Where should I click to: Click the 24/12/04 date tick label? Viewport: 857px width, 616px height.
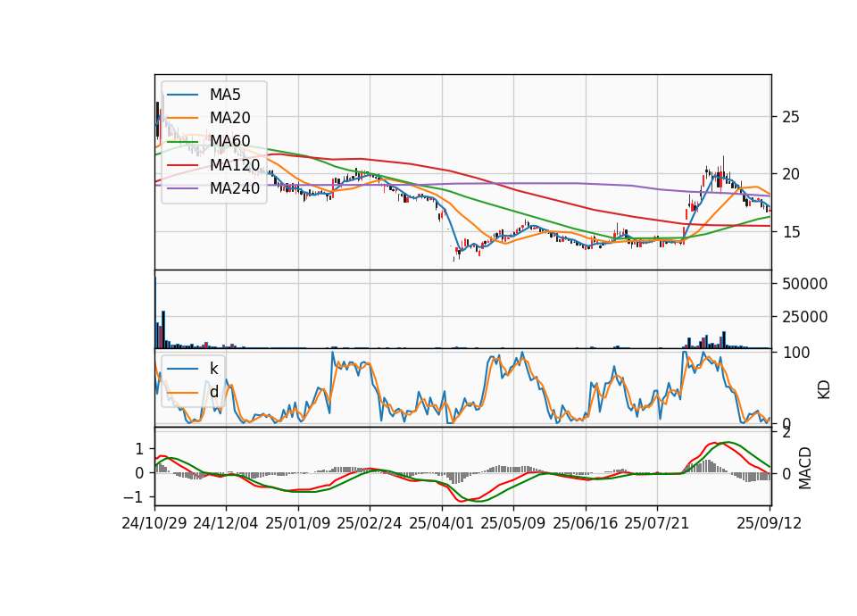[226, 523]
